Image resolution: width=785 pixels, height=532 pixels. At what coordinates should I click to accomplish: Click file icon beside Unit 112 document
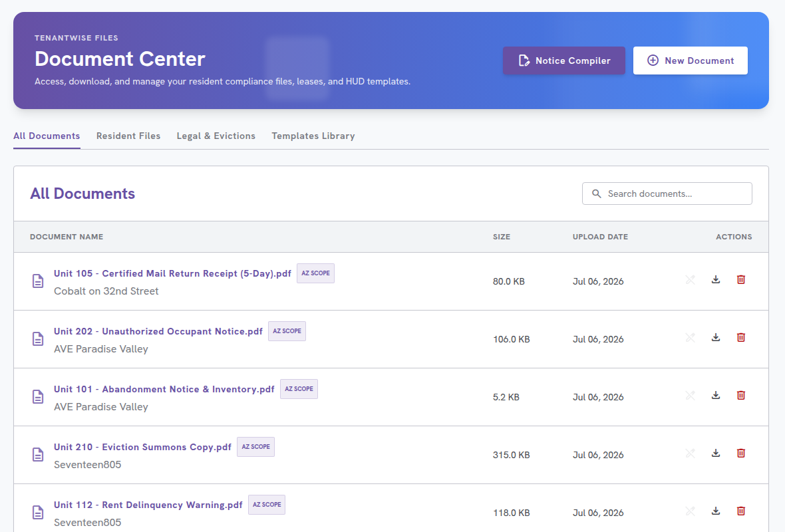coord(38,513)
